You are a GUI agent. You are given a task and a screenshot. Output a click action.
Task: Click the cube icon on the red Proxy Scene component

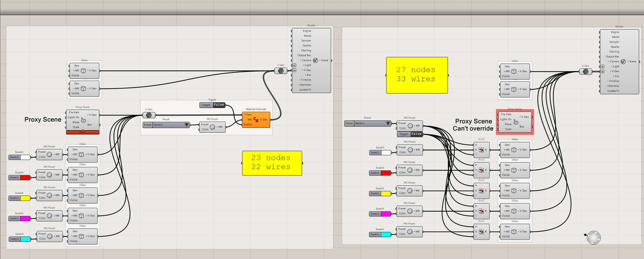click(516, 122)
